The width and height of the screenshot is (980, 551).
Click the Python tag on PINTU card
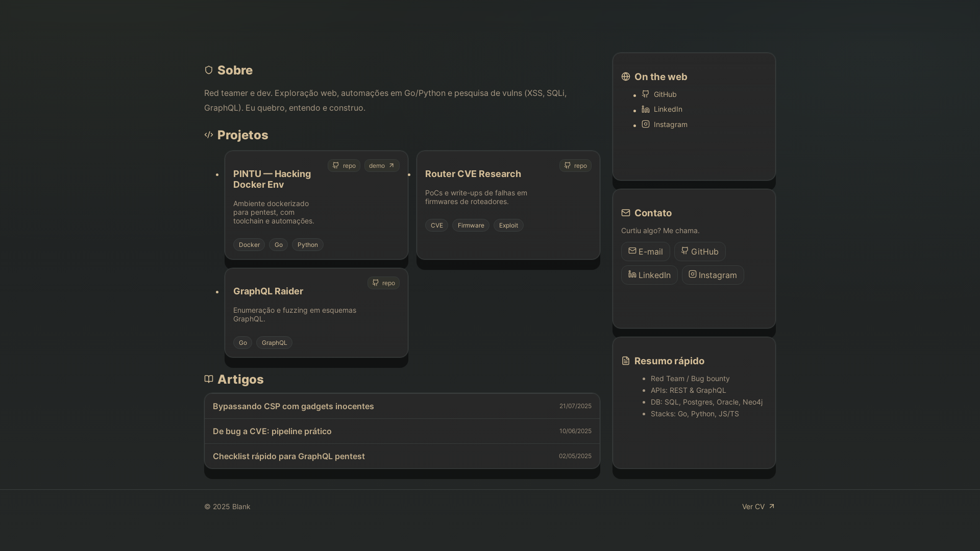(308, 245)
